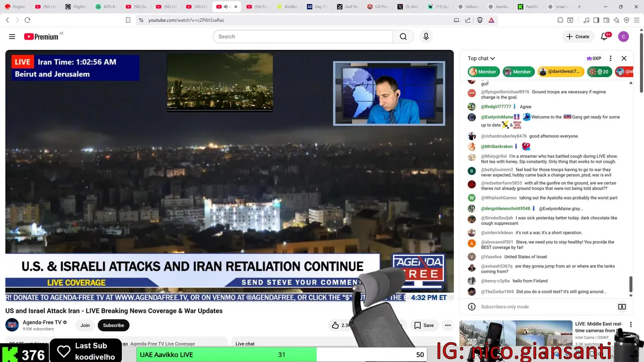The height and width of the screenshot is (362, 644).
Task: Click username @WhiplashGames in chat
Action: point(499,198)
